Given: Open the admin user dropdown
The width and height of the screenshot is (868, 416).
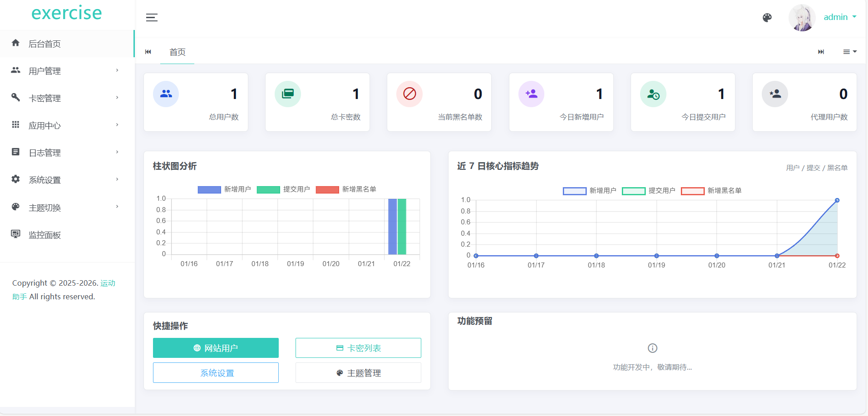Looking at the screenshot, I should tap(839, 17).
